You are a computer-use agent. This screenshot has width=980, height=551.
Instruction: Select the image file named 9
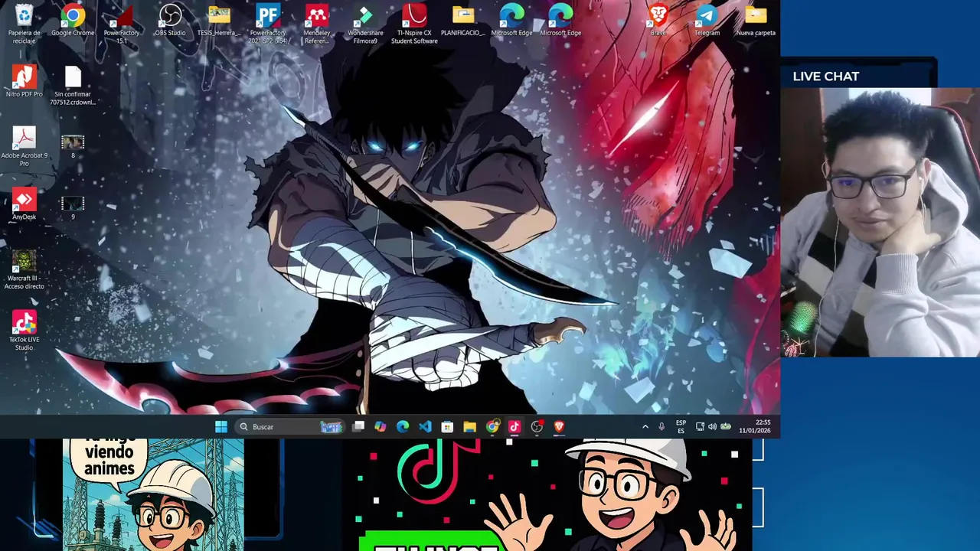pyautogui.click(x=73, y=207)
